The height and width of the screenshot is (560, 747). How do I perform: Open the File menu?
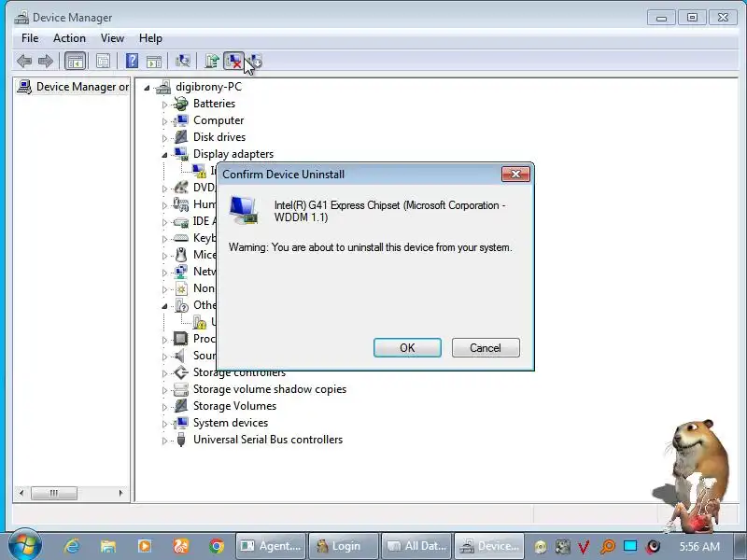[x=30, y=38]
